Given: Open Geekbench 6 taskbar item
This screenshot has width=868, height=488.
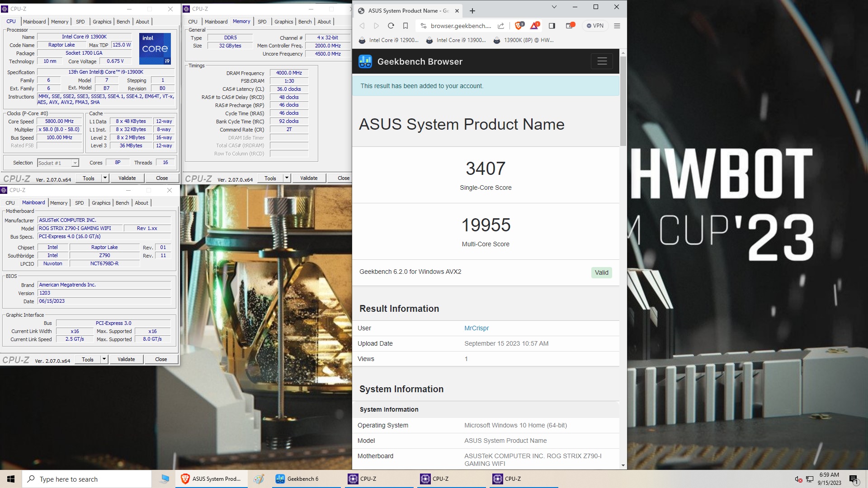Looking at the screenshot, I should (306, 479).
